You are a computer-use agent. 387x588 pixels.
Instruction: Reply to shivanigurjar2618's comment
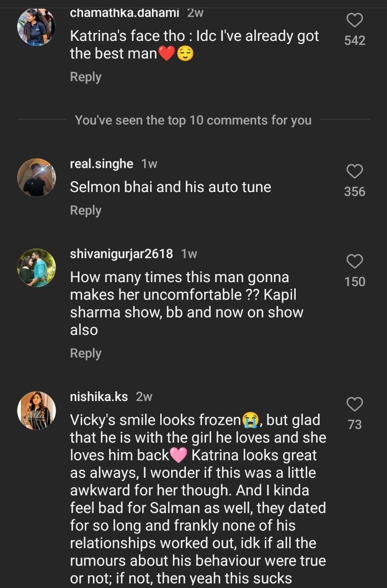tap(85, 353)
